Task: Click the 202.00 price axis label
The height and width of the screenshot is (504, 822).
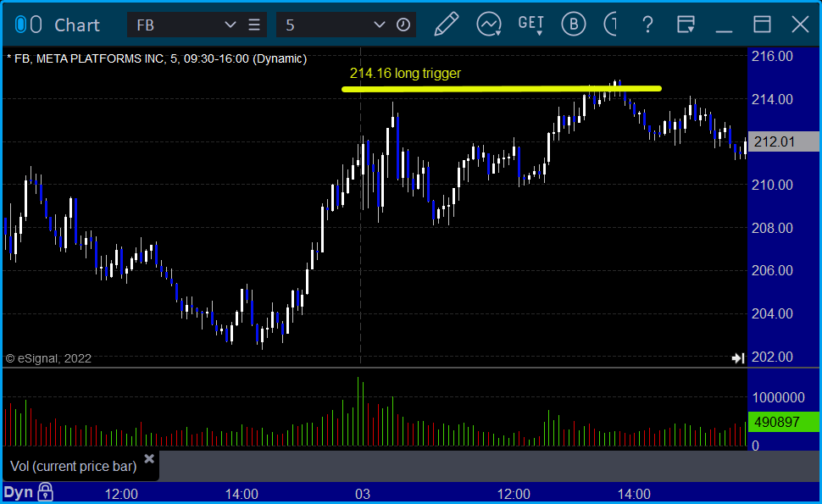Action: tap(772, 357)
